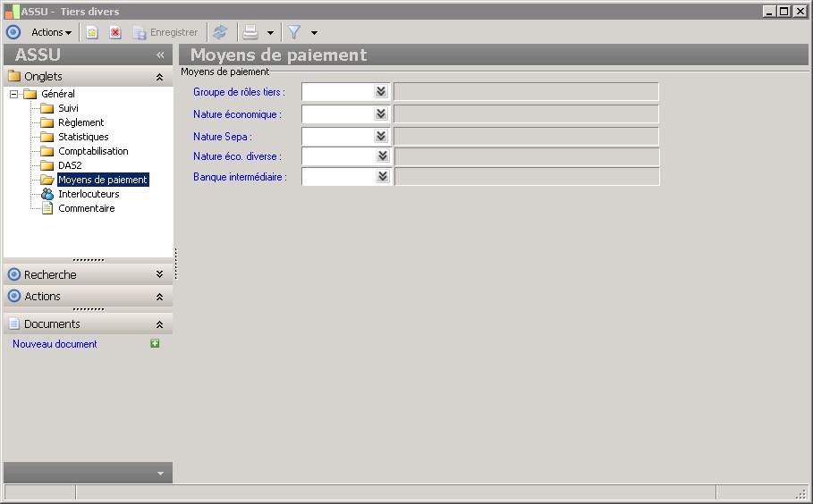
Task: Click the Nature Sepa label
Action: (223, 137)
